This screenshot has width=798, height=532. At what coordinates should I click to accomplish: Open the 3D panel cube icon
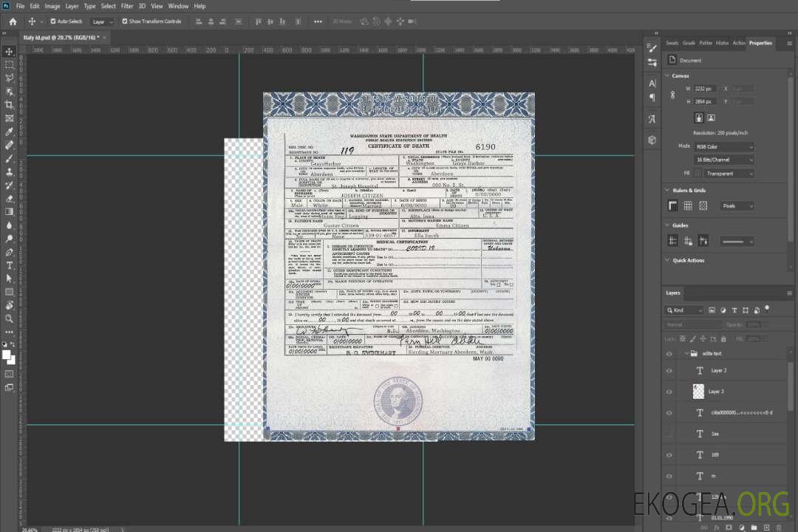tap(652, 140)
